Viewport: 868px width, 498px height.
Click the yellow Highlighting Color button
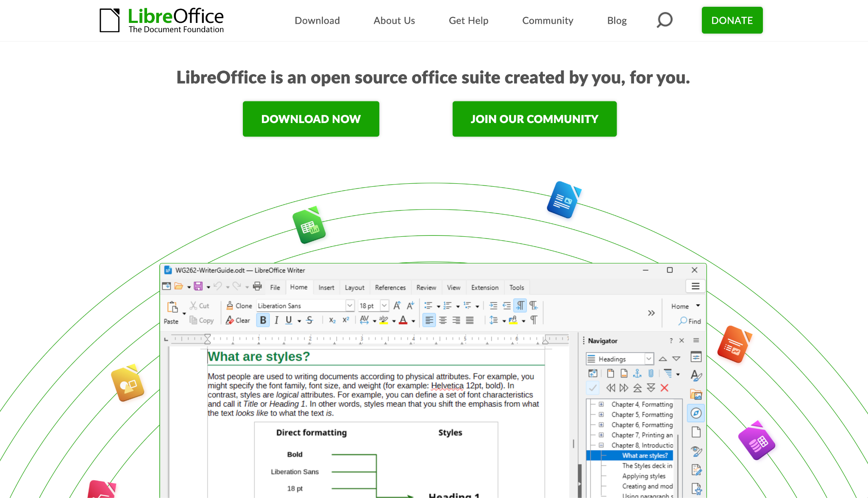[384, 320]
